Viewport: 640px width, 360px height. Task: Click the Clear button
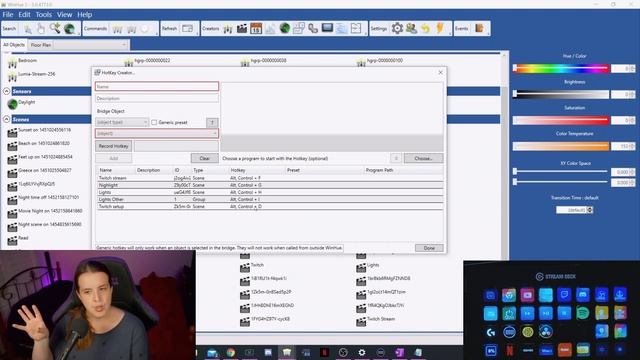point(204,158)
